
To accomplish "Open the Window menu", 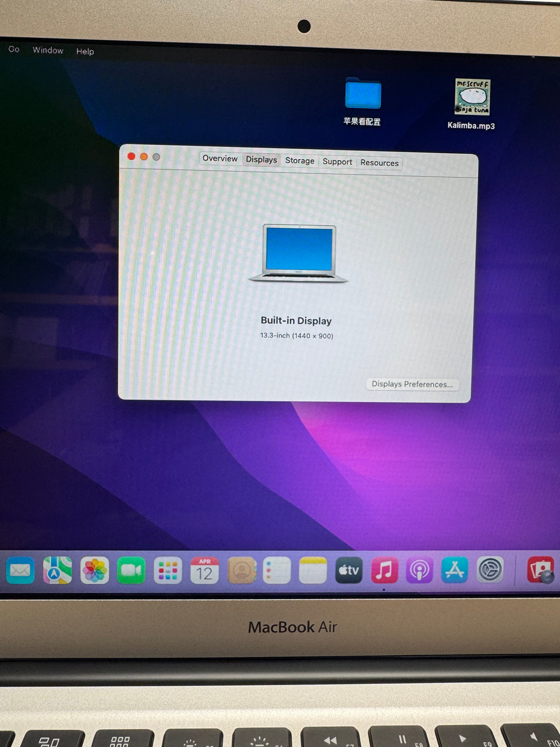I will pos(48,50).
